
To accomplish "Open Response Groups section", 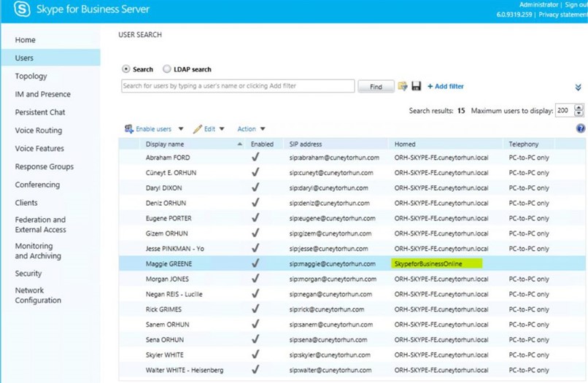I will (x=45, y=166).
